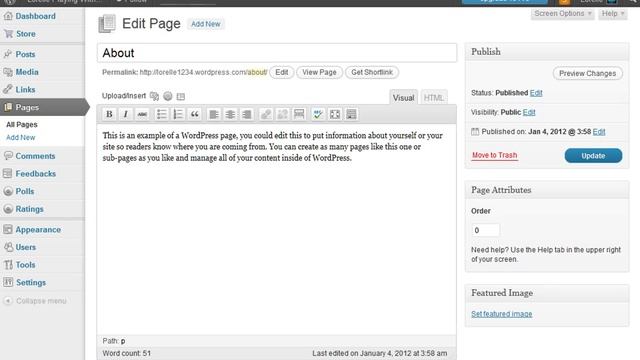Image resolution: width=640 pixels, height=360 pixels.
Task: Open the Links section
Action: 25,89
